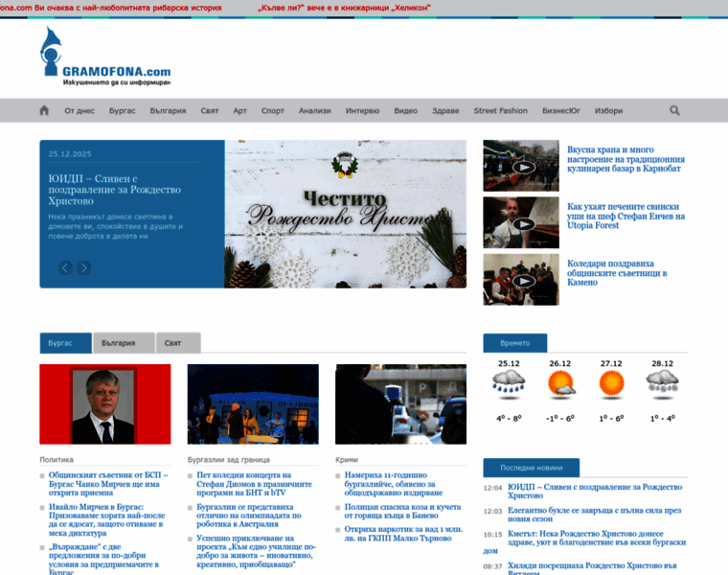Click the 25.12 rainy weather icon
Viewport: 728px width, 575px height.
(509, 384)
